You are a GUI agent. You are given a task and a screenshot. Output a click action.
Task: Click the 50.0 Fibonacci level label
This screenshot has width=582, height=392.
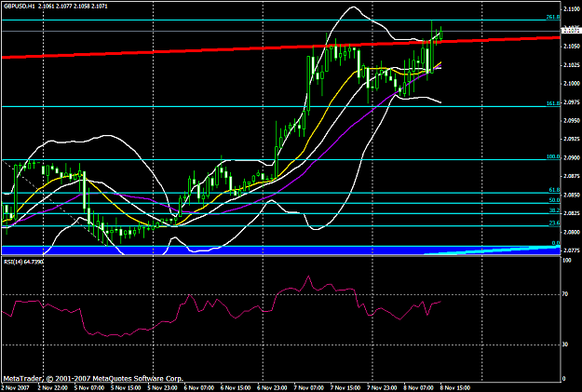pos(554,200)
